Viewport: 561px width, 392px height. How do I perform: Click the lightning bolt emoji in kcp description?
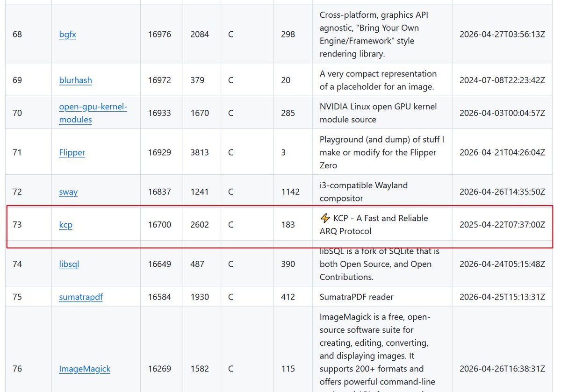[325, 218]
